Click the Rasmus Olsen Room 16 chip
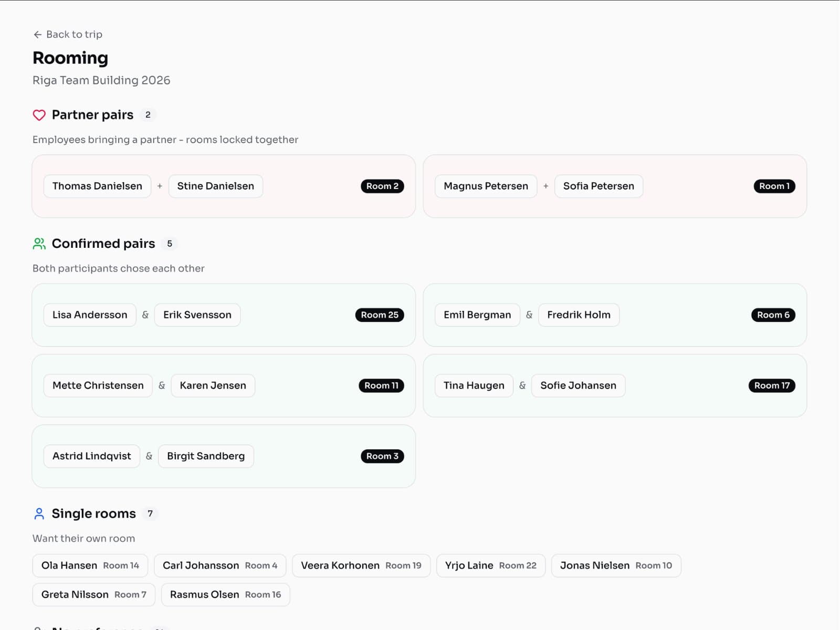This screenshot has width=840, height=630. [225, 594]
